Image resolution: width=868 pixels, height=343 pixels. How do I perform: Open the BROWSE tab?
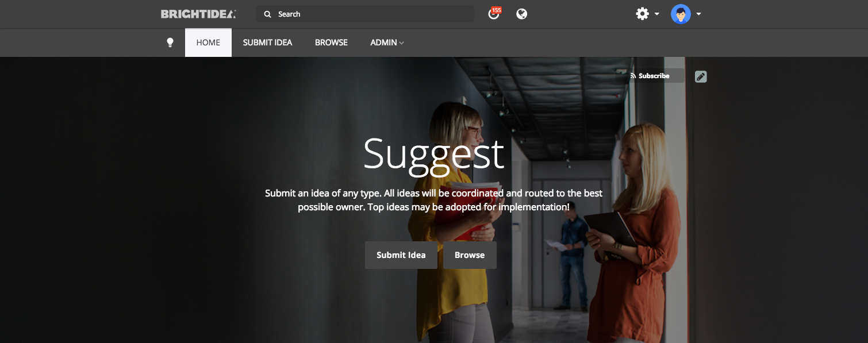[331, 43]
